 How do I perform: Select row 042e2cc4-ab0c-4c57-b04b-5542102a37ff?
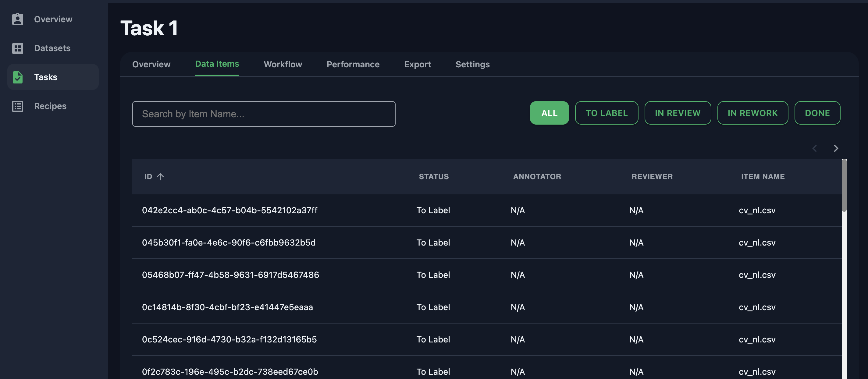pyautogui.click(x=486, y=210)
